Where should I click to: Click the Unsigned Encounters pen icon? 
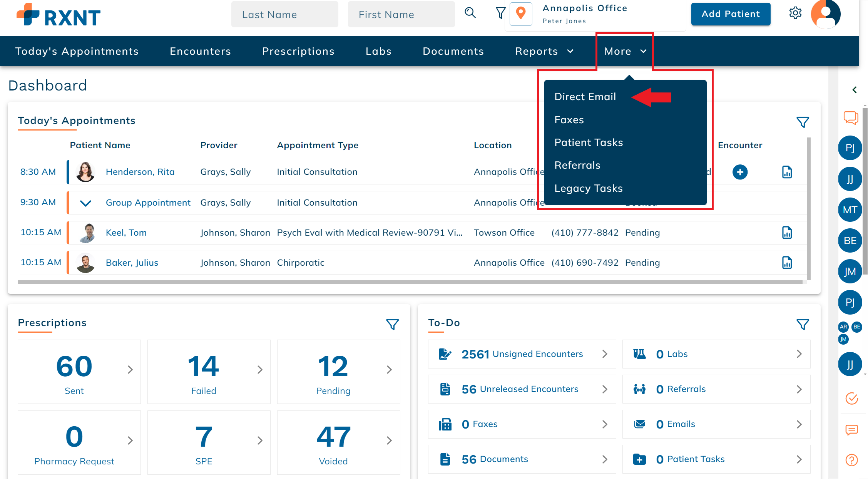[445, 354]
